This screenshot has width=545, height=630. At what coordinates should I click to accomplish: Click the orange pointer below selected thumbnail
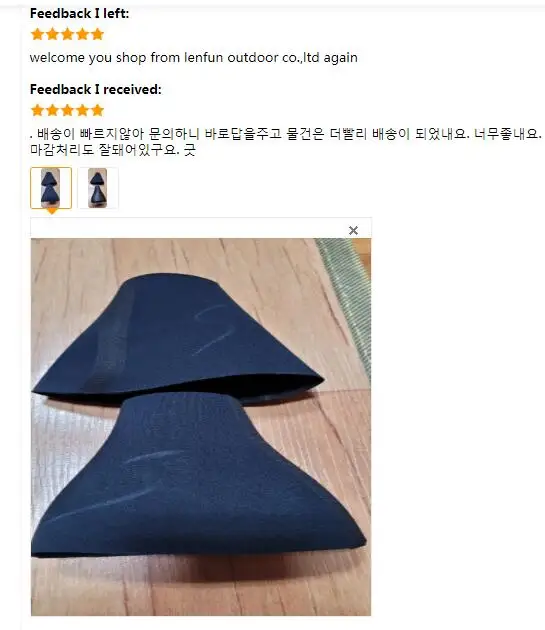tap(51, 211)
